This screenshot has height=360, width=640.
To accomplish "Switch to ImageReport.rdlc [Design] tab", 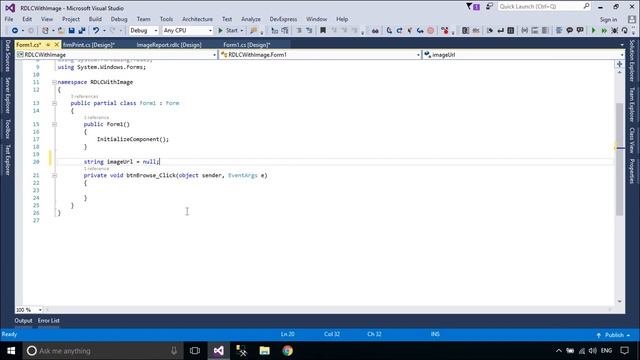I will pyautogui.click(x=169, y=45).
